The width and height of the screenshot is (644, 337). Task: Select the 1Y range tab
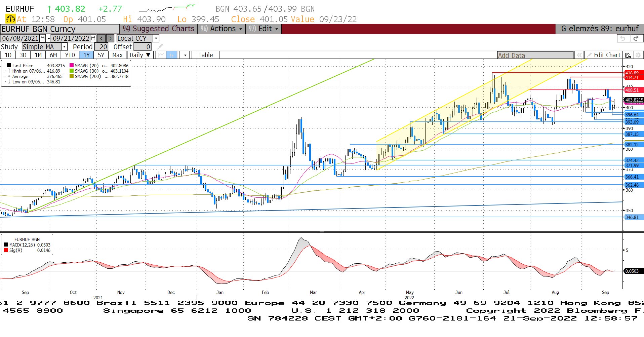[86, 55]
